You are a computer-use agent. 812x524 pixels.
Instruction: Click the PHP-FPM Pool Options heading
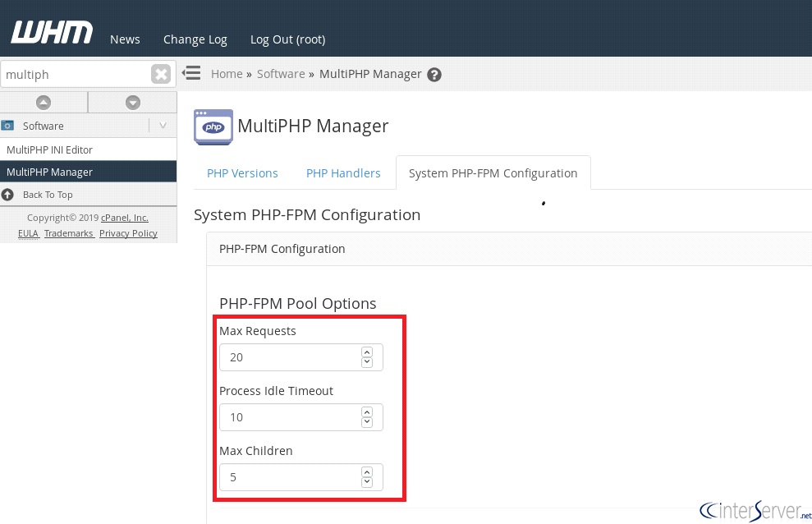pyautogui.click(x=298, y=303)
